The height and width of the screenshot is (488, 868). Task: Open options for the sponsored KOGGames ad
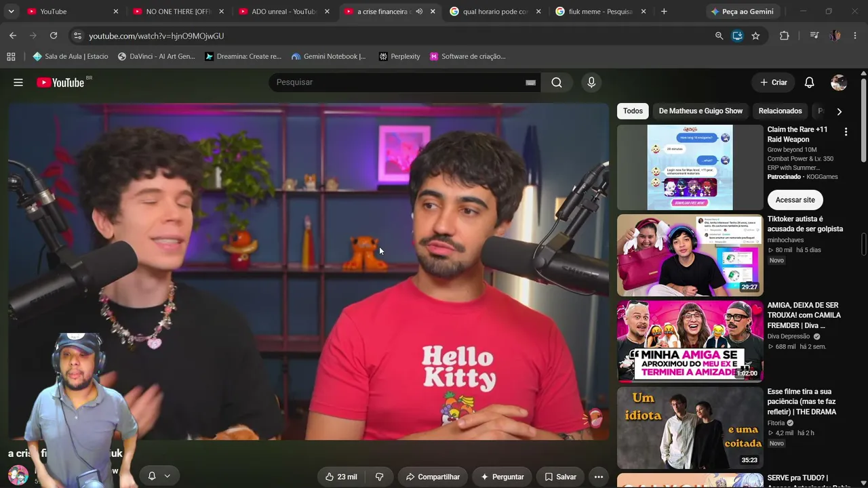(846, 132)
